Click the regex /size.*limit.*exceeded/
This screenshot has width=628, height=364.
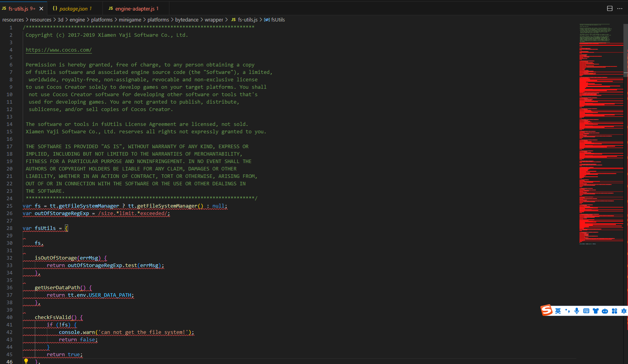tap(133, 213)
